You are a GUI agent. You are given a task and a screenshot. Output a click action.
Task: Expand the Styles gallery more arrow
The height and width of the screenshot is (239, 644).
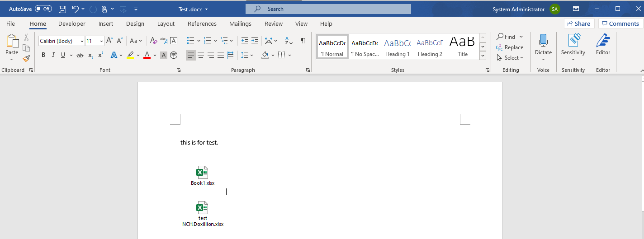pos(483,55)
